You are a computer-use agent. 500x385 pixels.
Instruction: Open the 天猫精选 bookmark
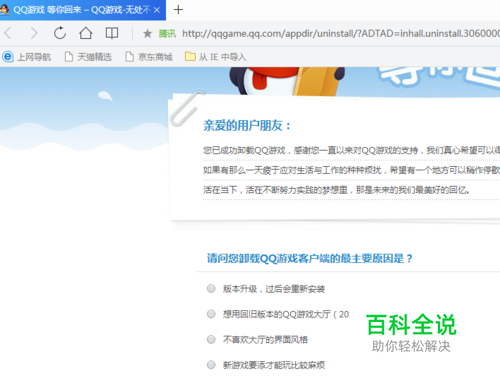[88, 57]
